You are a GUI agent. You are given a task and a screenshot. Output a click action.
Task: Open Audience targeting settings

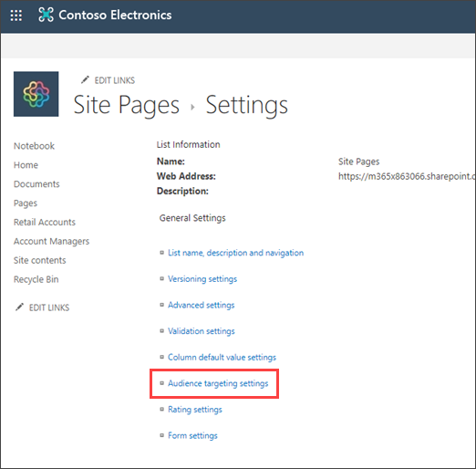pos(218,383)
